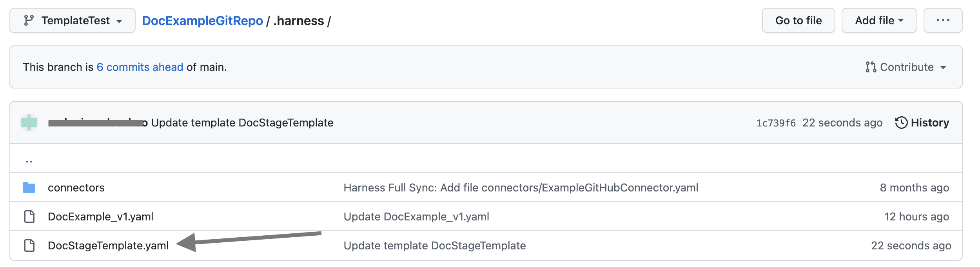Click the History clock icon
The width and height of the screenshot is (980, 267).
pos(901,123)
